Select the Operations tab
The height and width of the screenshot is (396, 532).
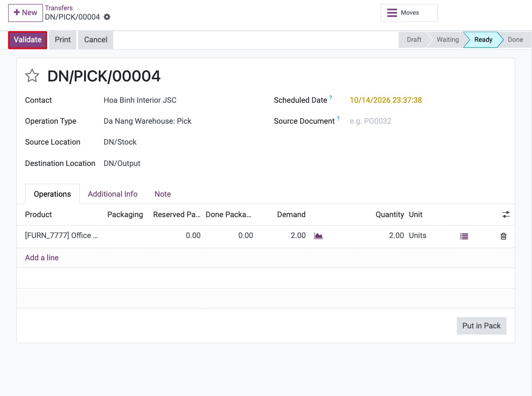click(x=52, y=194)
